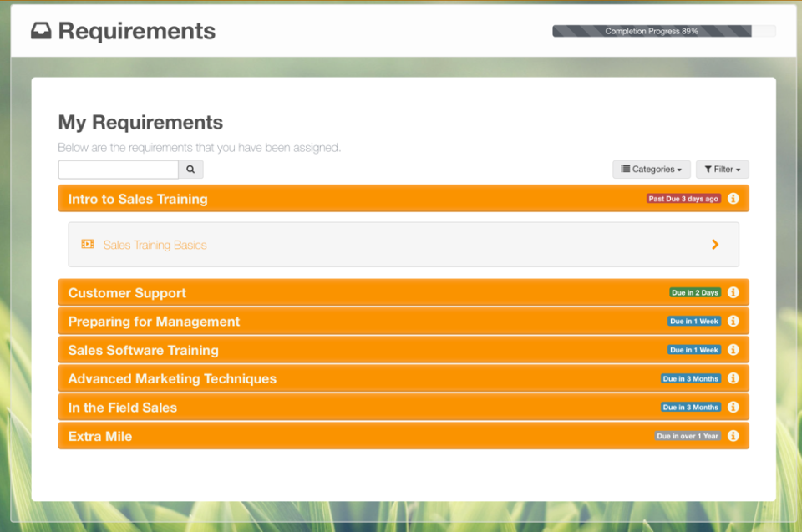Collapse the Intro to Sales Training header

click(x=404, y=199)
